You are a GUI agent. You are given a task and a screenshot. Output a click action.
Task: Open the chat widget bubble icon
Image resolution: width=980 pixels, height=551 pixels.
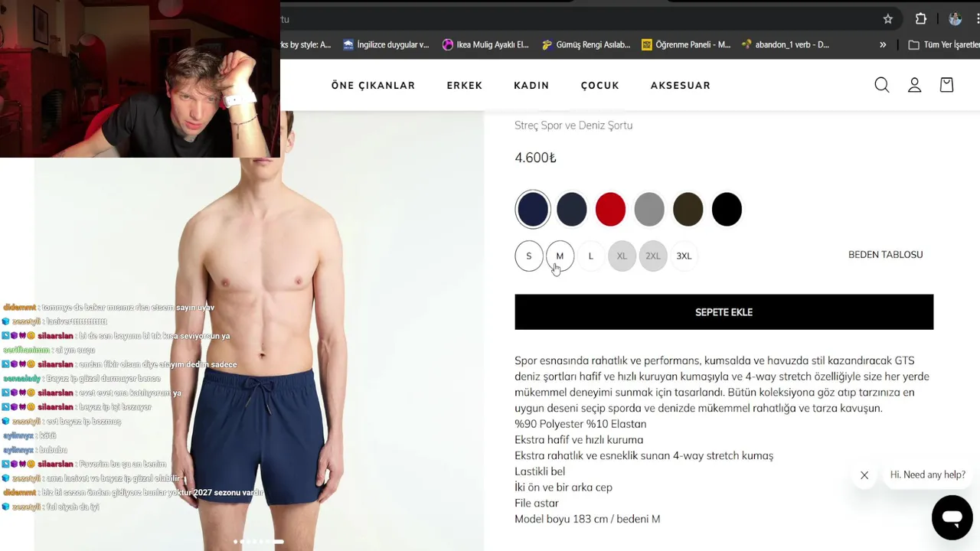pos(952,517)
